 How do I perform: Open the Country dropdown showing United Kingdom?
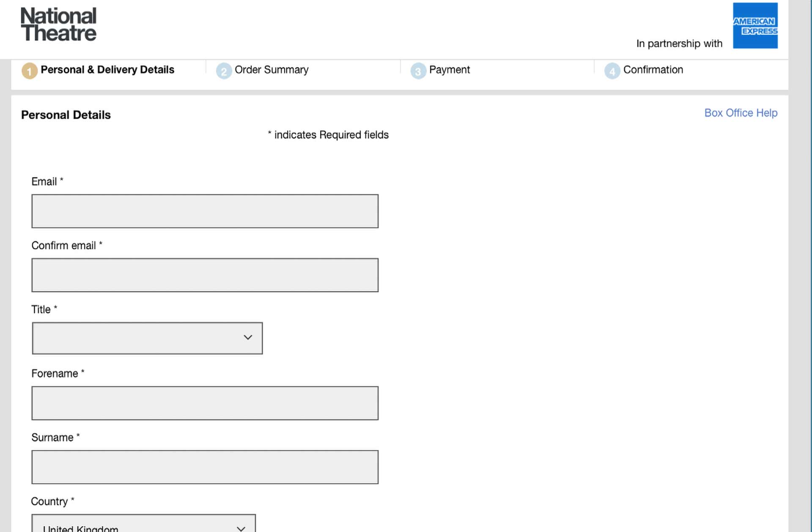144,523
